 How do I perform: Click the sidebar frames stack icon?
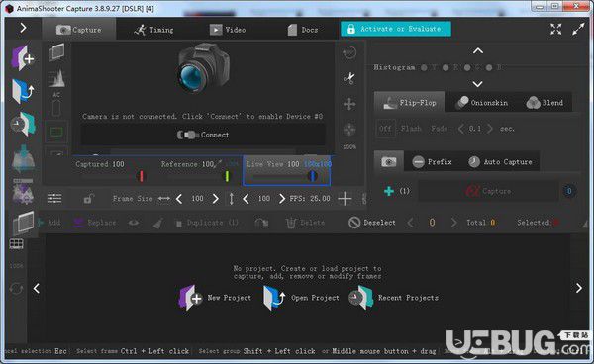point(23,223)
